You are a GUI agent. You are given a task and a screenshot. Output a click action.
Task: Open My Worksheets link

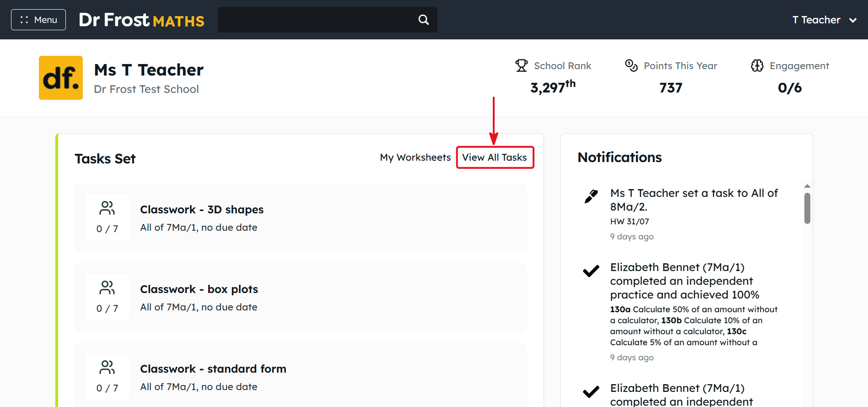(x=415, y=157)
